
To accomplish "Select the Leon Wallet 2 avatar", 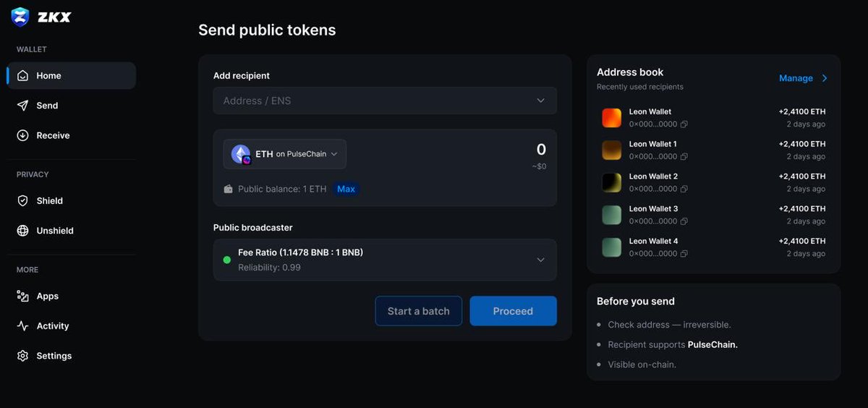I will (x=612, y=182).
